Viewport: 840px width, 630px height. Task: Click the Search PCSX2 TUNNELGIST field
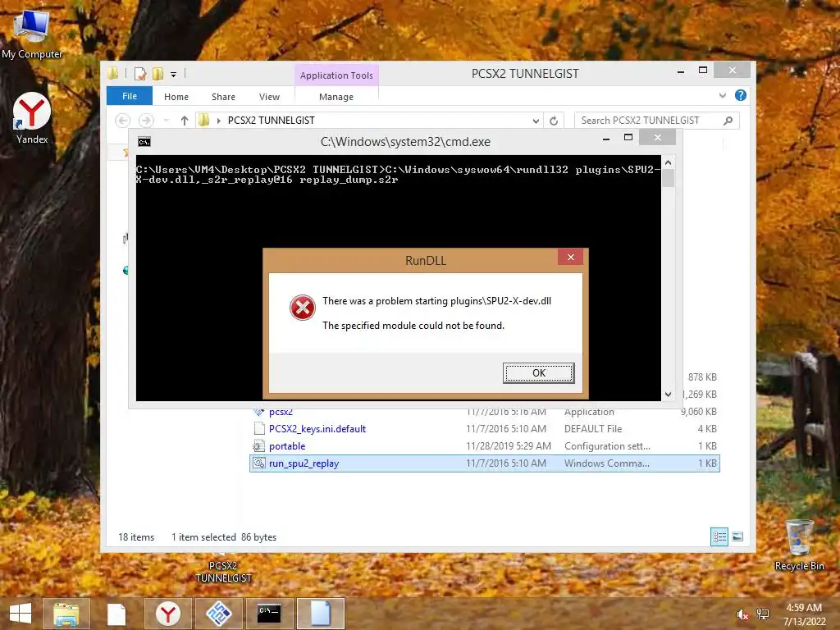pyautogui.click(x=657, y=121)
